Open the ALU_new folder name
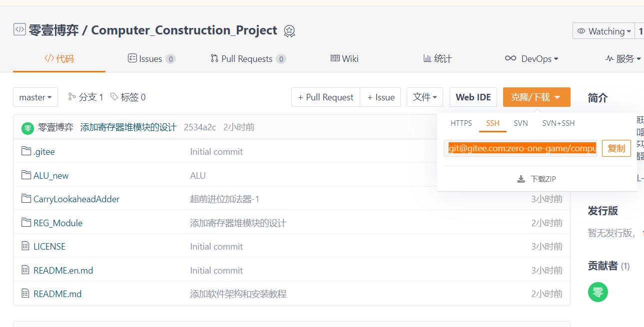 click(51, 175)
